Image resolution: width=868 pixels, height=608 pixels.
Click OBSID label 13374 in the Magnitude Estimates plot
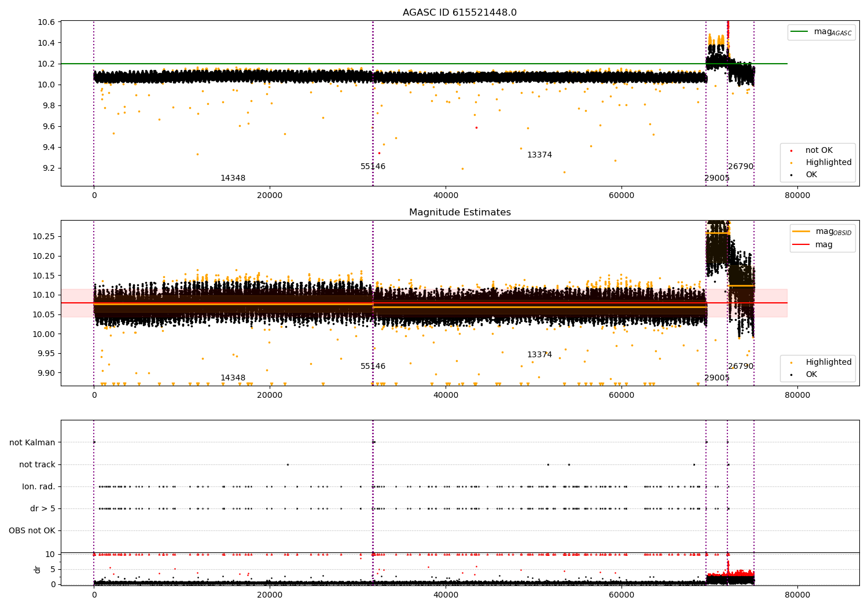pyautogui.click(x=539, y=355)
